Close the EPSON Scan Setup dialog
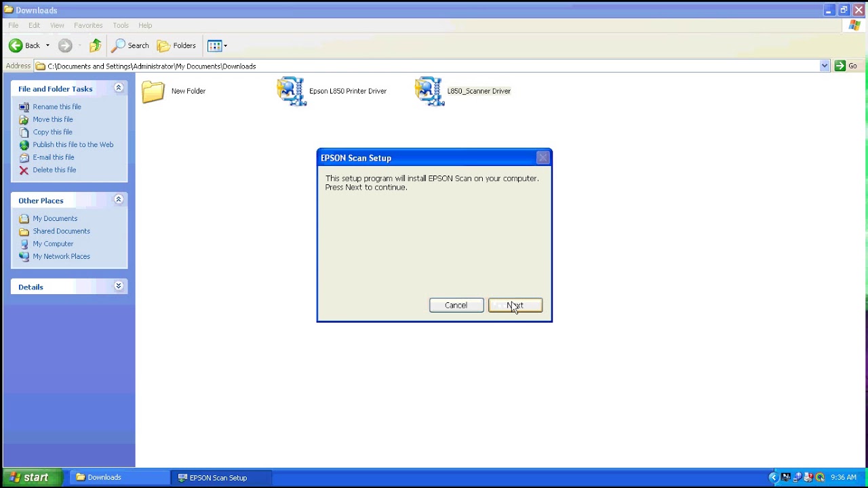The width and height of the screenshot is (868, 488). point(542,158)
